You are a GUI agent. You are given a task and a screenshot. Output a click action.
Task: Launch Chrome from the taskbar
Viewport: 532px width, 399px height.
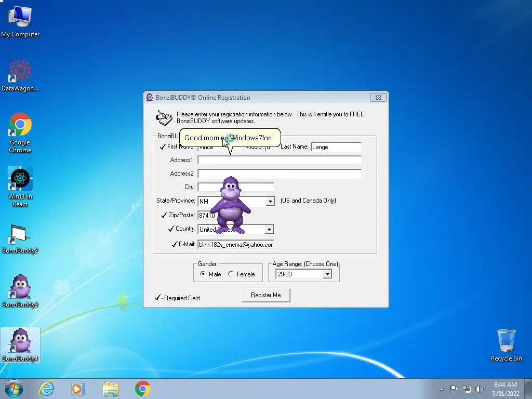click(142, 389)
